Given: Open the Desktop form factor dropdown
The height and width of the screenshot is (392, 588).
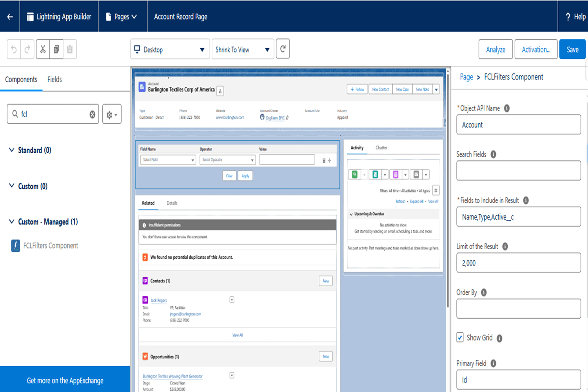Looking at the screenshot, I should click(170, 49).
